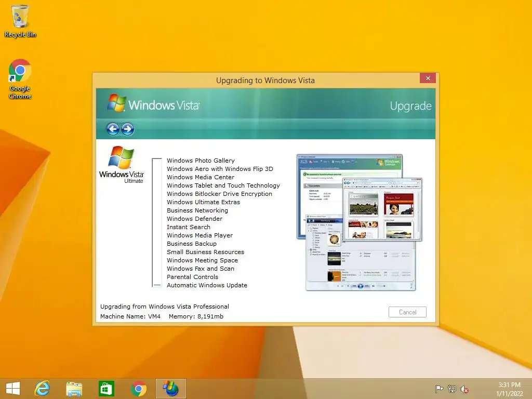Launch Google Chrome from the taskbar
The width and height of the screenshot is (532, 399).
point(138,389)
